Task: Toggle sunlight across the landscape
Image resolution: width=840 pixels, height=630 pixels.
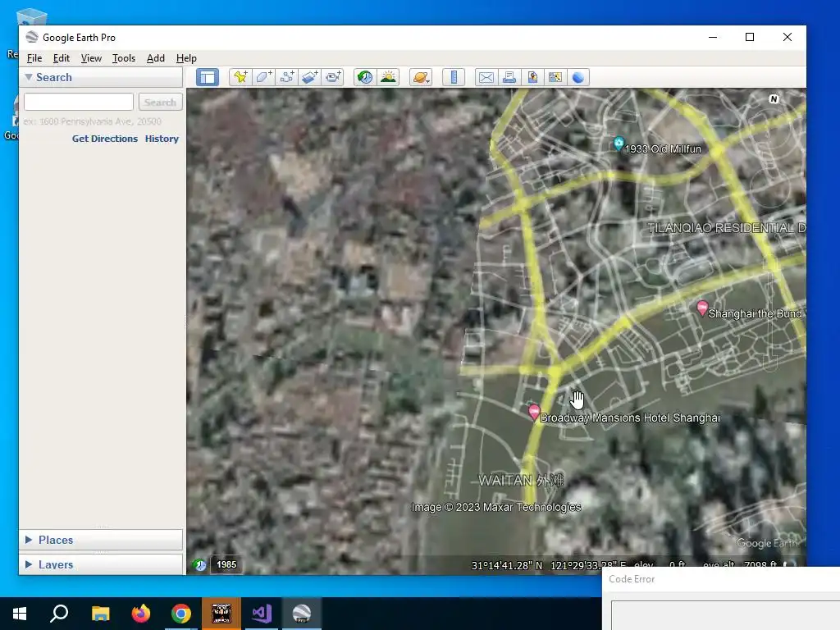Action: point(388,77)
